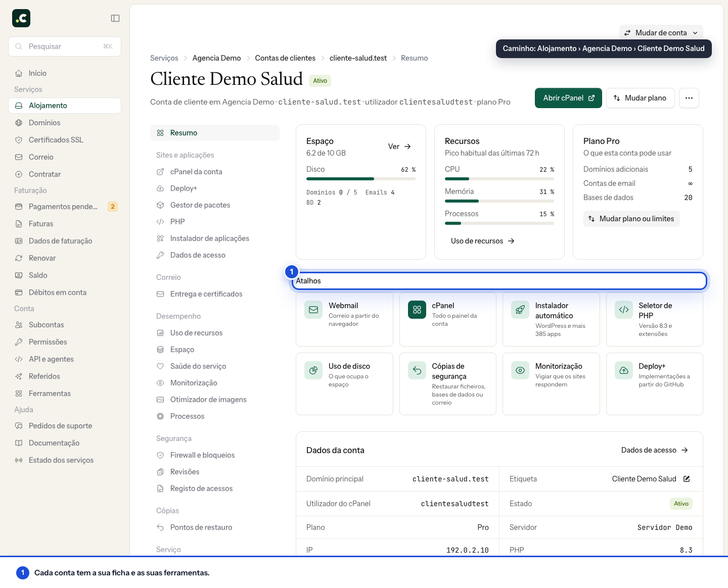Click the Deploy+ cloud shortcut icon
This screenshot has width=728, height=588.
pyautogui.click(x=624, y=370)
